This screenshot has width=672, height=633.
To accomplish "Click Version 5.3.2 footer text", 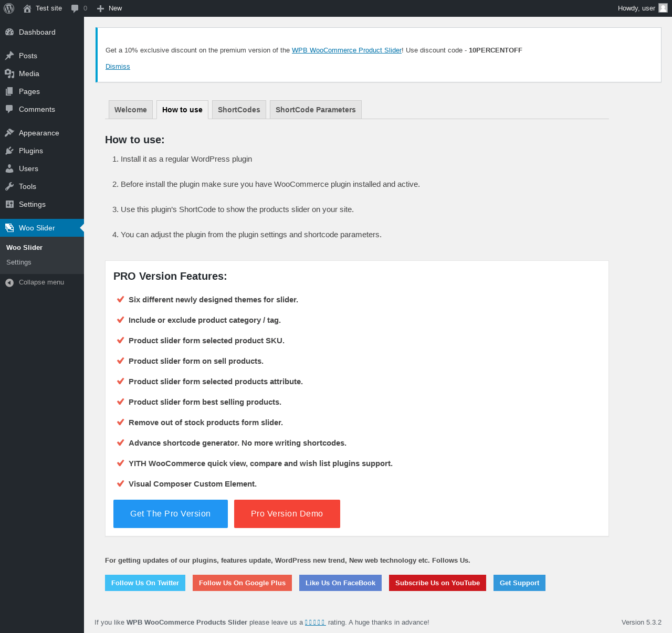I will pos(642,623).
